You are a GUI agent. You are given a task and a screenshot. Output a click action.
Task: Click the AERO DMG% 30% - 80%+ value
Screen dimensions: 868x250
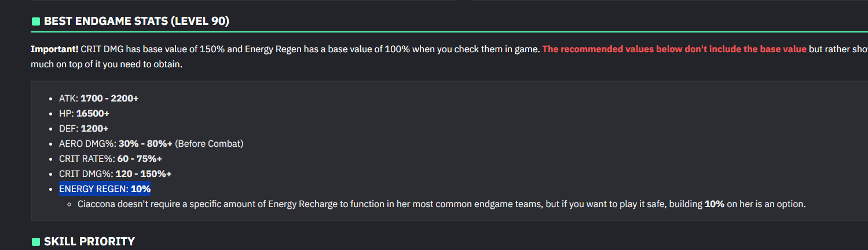(146, 144)
